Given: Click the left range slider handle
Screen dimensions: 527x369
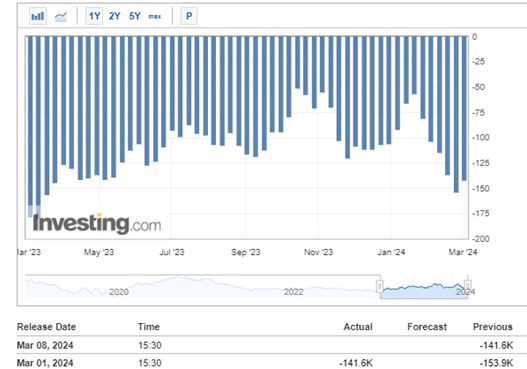Looking at the screenshot, I should point(379,287).
